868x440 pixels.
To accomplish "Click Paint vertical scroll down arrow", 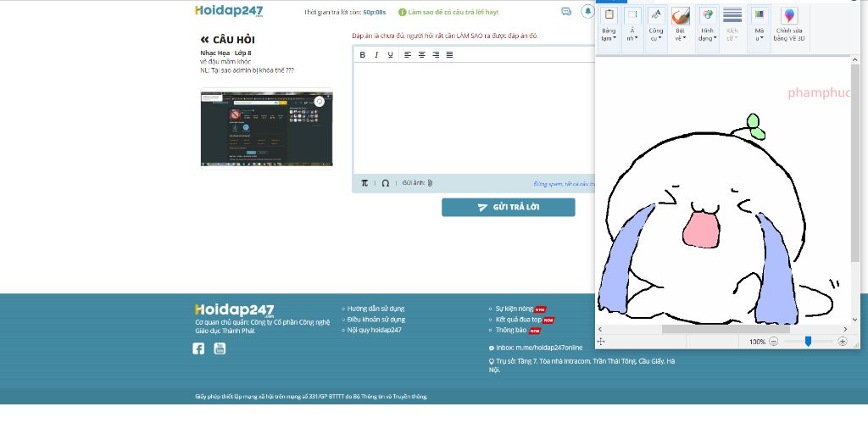I will 855,320.
